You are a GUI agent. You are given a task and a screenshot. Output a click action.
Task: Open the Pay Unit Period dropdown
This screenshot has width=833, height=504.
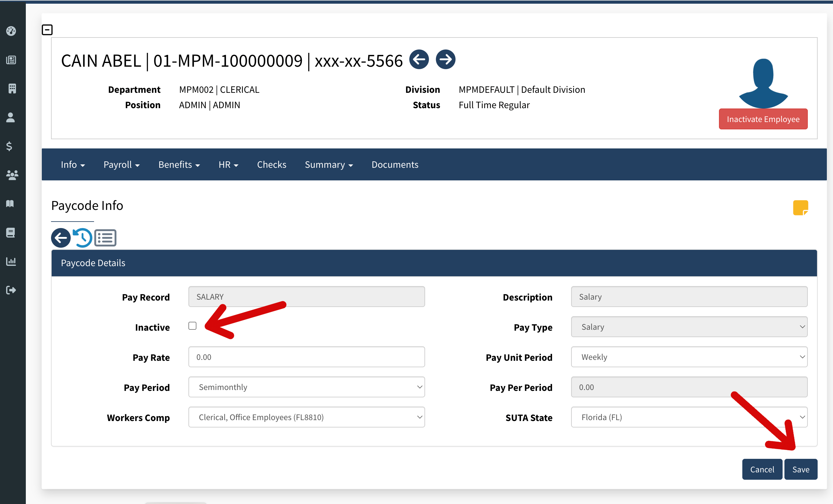(689, 357)
